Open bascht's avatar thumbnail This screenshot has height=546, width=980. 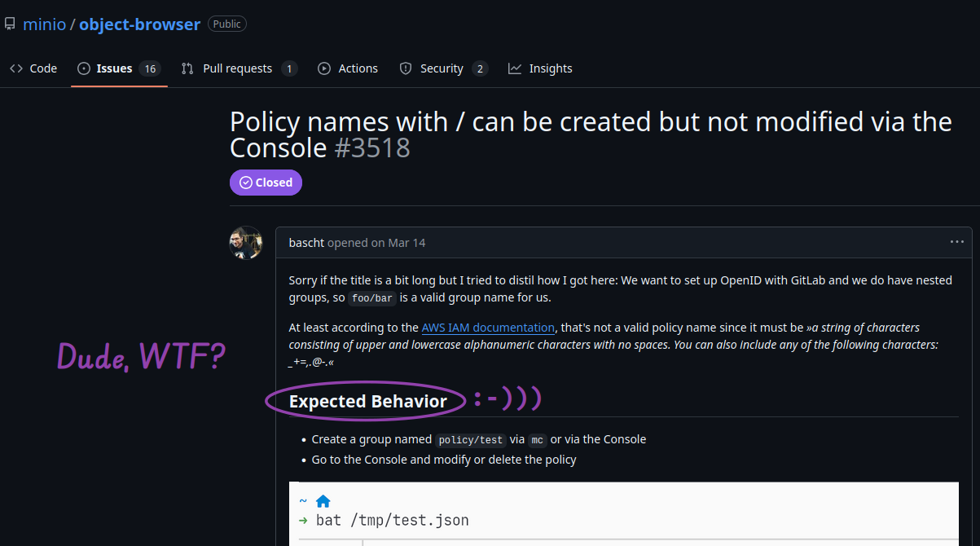click(246, 243)
